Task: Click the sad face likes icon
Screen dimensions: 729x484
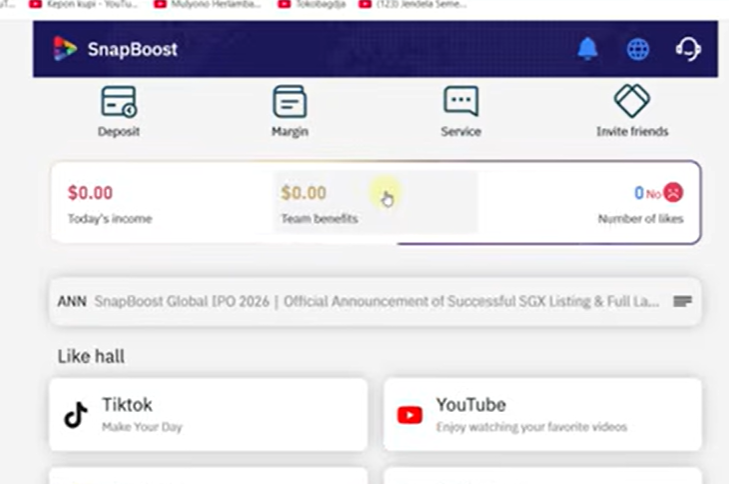Action: pos(673,192)
